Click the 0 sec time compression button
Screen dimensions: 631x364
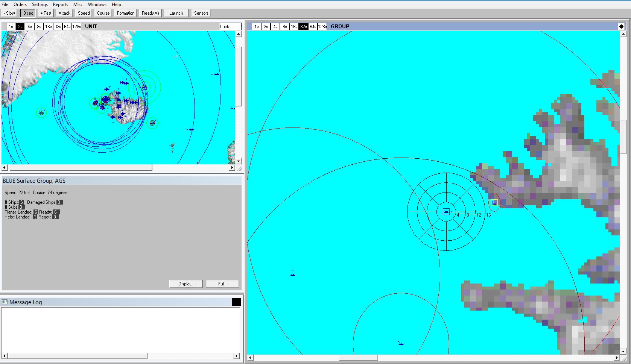(28, 13)
